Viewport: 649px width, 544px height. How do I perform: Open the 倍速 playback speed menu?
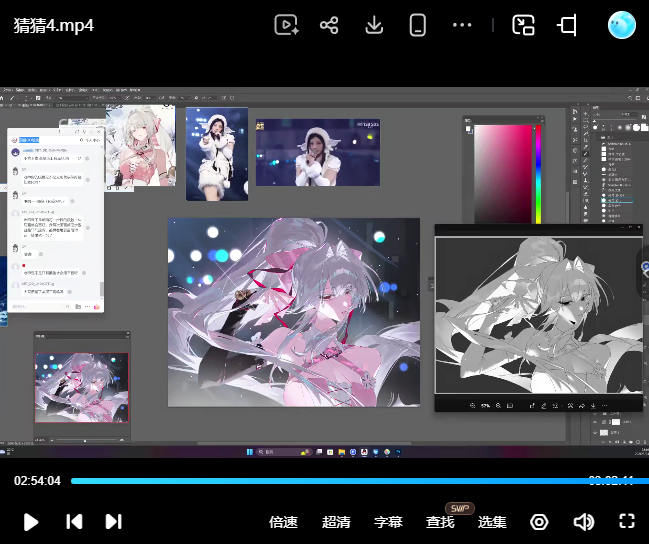pos(283,522)
